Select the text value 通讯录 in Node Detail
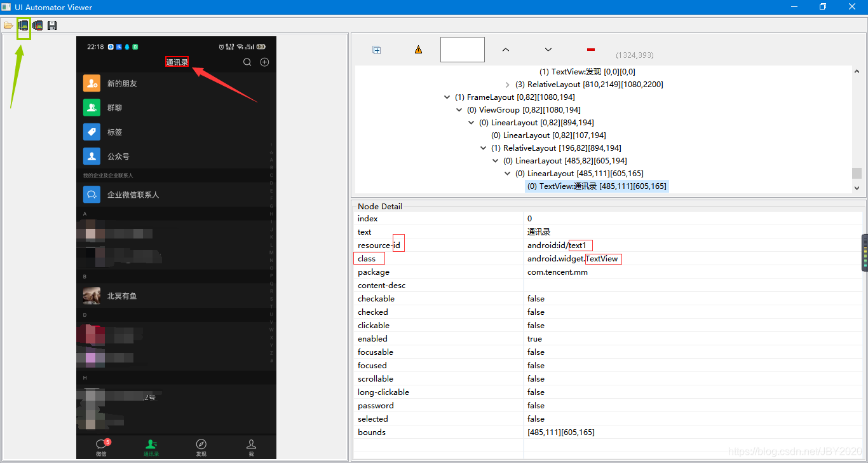Image resolution: width=868 pixels, height=463 pixels. [539, 232]
